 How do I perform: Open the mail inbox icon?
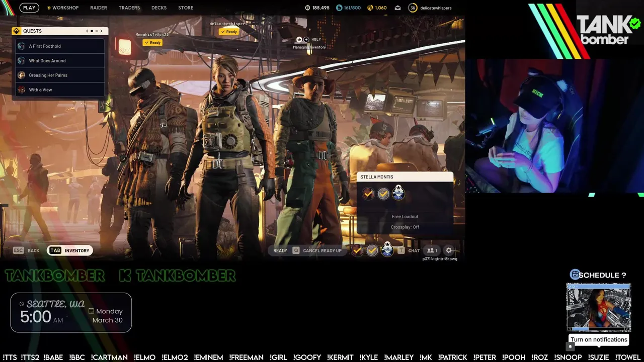pyautogui.click(x=397, y=8)
